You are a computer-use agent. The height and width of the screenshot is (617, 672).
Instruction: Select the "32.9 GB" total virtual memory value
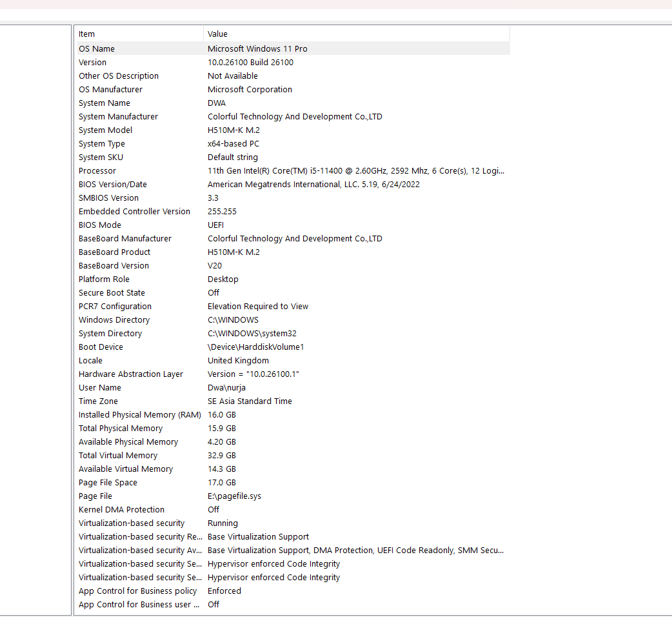tap(222, 456)
